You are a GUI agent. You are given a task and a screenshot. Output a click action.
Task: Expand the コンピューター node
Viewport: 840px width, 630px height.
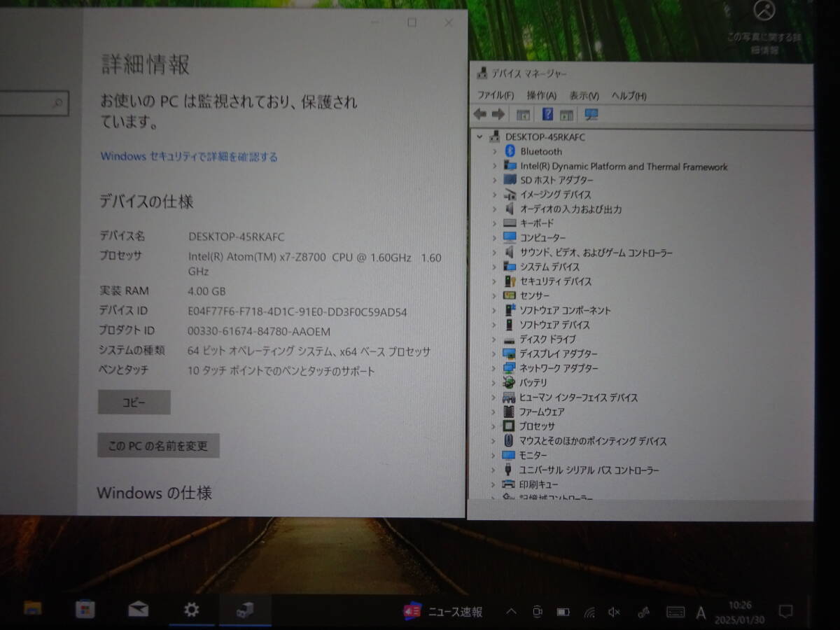[494, 238]
